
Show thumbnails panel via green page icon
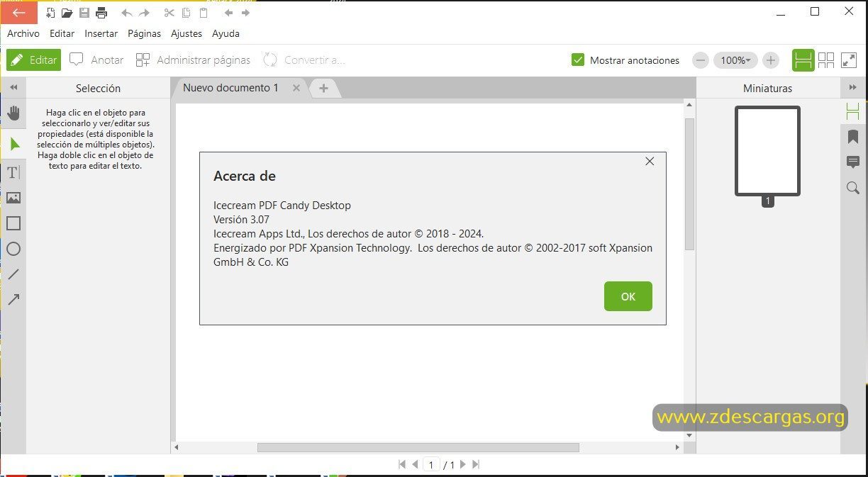click(853, 111)
